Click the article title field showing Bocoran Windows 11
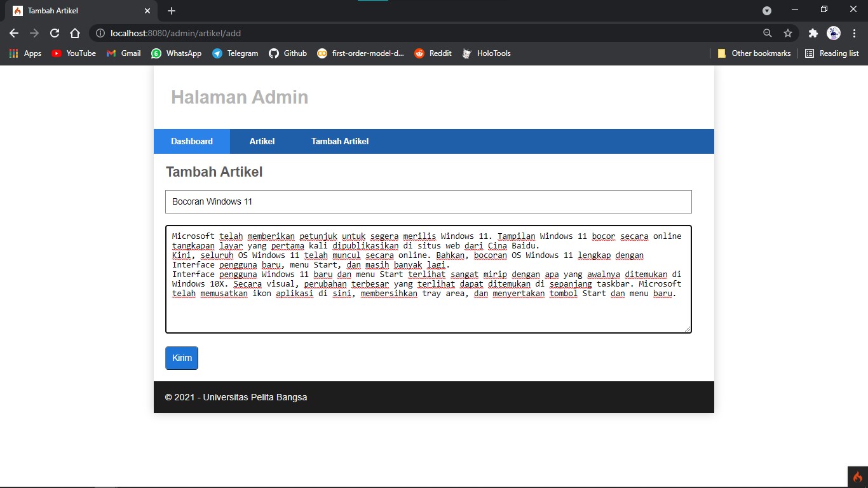 [x=428, y=201]
